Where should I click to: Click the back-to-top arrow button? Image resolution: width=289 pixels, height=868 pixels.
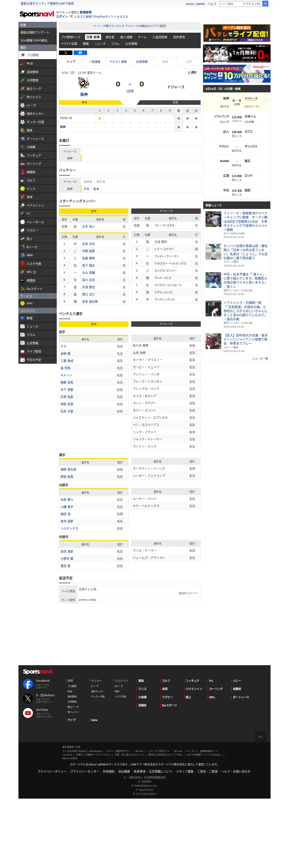(260, 737)
